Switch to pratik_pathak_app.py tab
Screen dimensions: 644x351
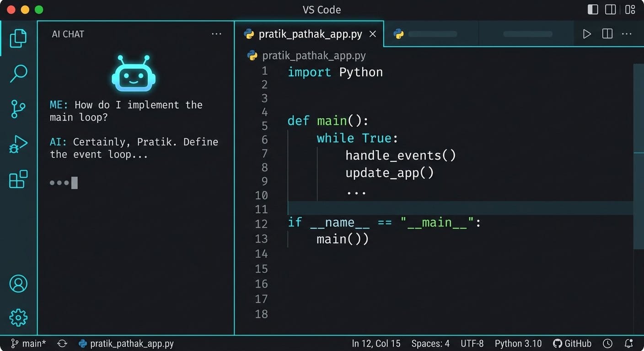click(x=310, y=34)
